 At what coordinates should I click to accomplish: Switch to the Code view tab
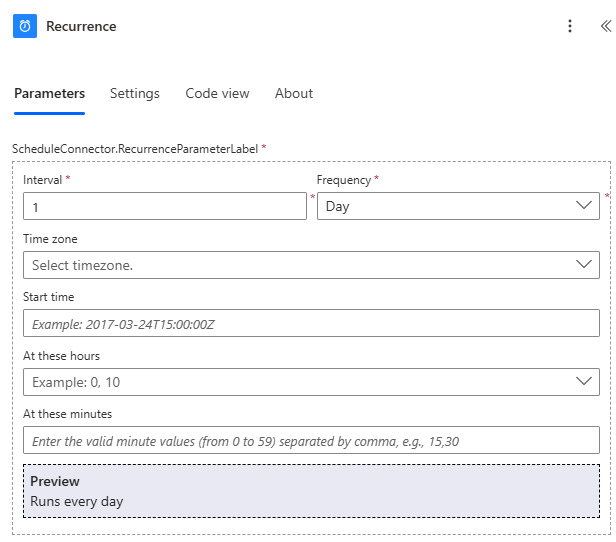217,93
